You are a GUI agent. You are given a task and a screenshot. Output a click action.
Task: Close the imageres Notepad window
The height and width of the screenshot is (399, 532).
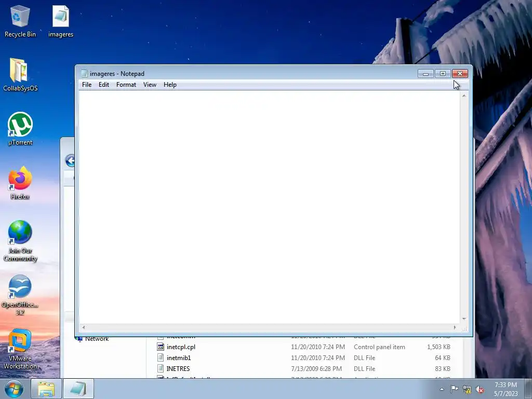tap(460, 74)
